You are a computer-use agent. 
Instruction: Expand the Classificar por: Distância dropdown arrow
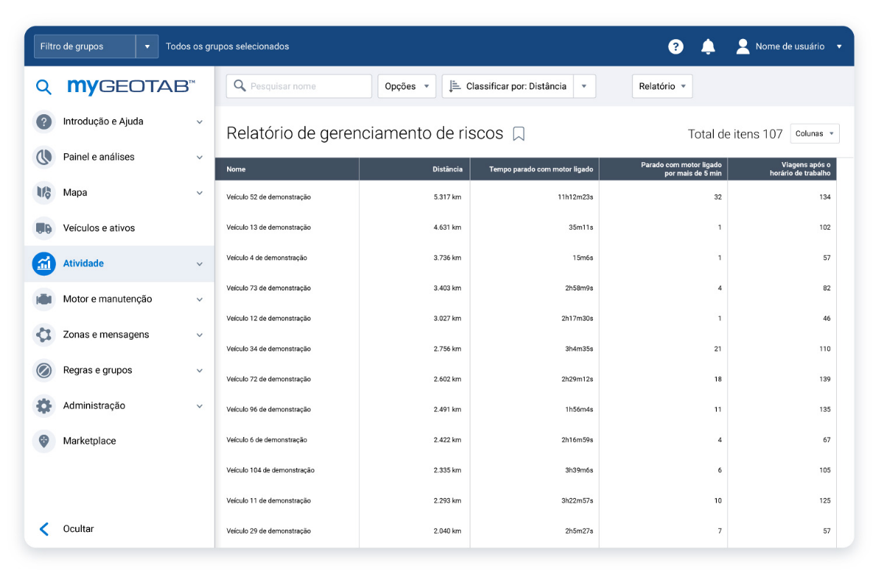[584, 85]
